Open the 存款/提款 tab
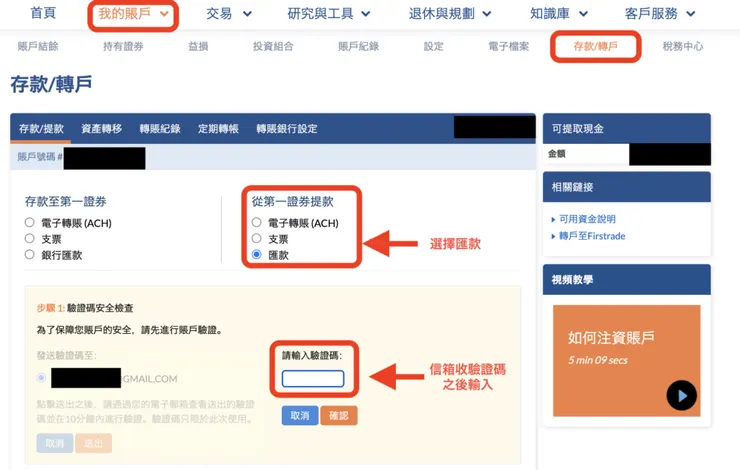Viewport: 740px width, 470px height. (41, 128)
